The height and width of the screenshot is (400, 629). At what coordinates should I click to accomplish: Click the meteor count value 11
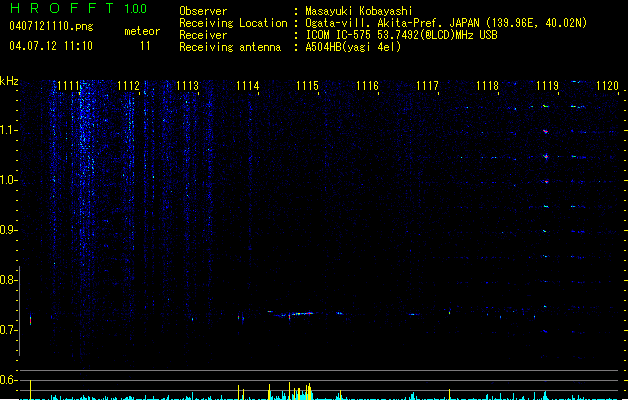click(145, 46)
